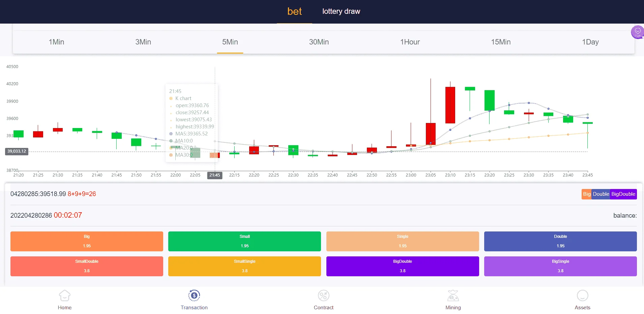The width and height of the screenshot is (644, 314).
Task: Open the purple customer support chat icon
Action: [637, 32]
